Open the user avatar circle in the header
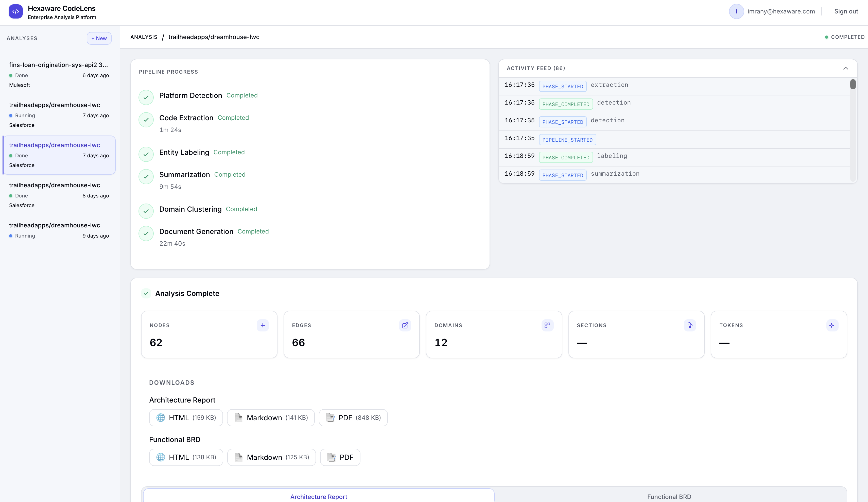 tap(736, 11)
